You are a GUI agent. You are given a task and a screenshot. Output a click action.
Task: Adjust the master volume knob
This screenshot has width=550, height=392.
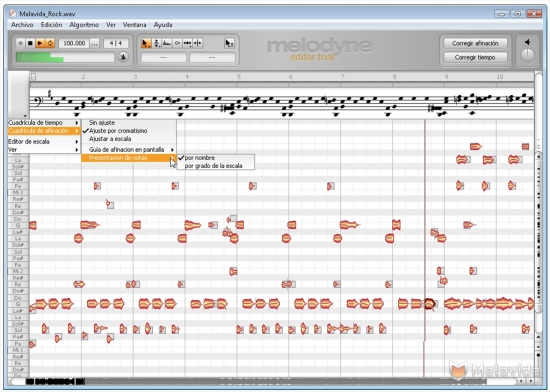(527, 55)
